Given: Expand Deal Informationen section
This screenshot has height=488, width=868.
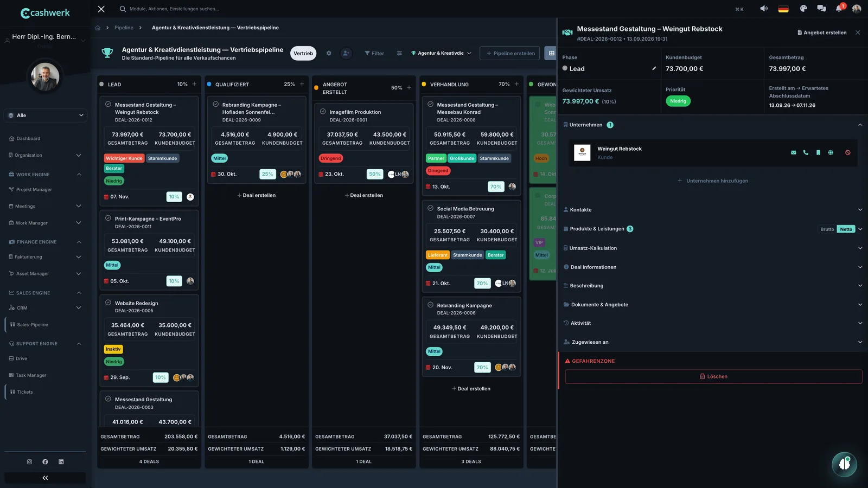Looking at the screenshot, I should pyautogui.click(x=712, y=267).
